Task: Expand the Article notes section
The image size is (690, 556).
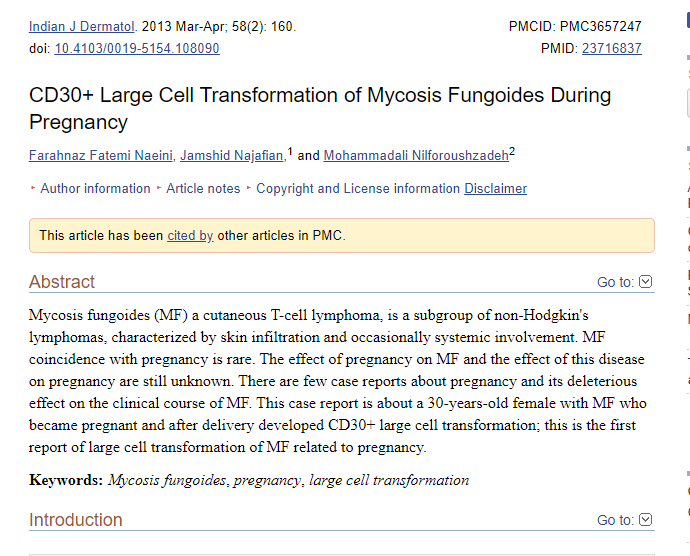Action: 203,188
